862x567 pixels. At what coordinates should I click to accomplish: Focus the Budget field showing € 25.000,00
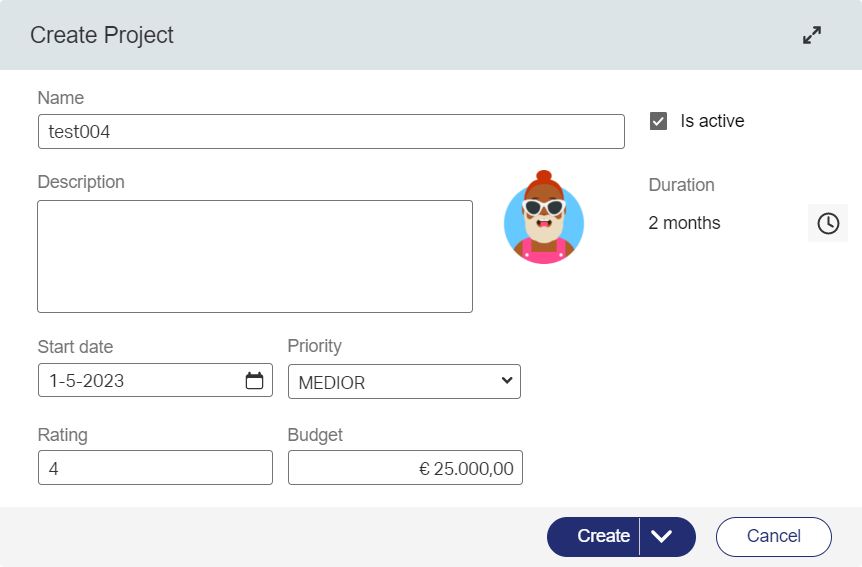click(x=405, y=467)
